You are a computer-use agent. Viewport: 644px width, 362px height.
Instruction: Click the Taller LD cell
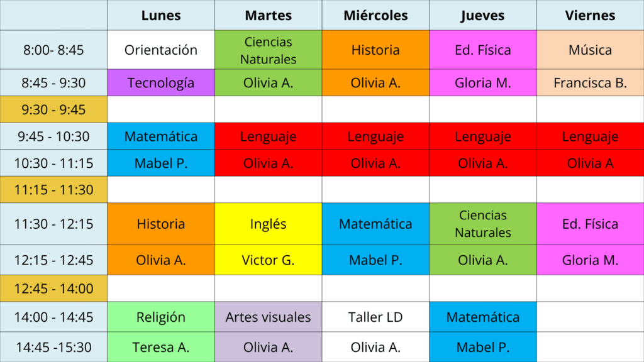(x=375, y=317)
